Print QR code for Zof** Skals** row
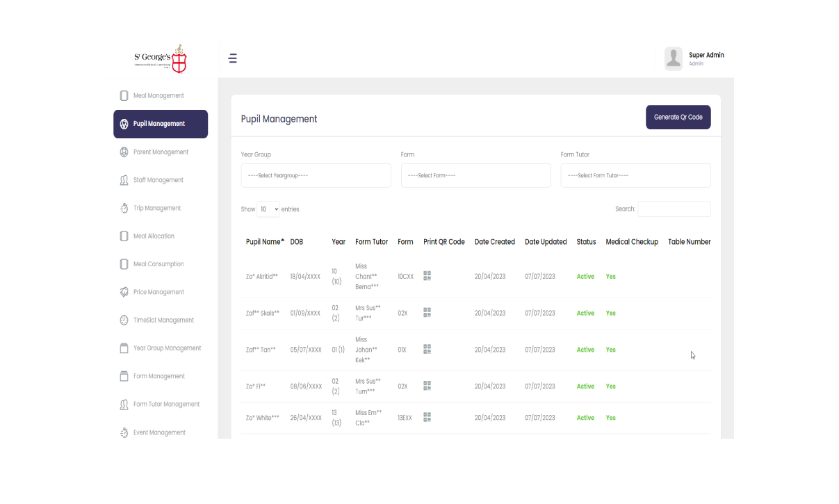The image size is (839, 504). coord(427,313)
